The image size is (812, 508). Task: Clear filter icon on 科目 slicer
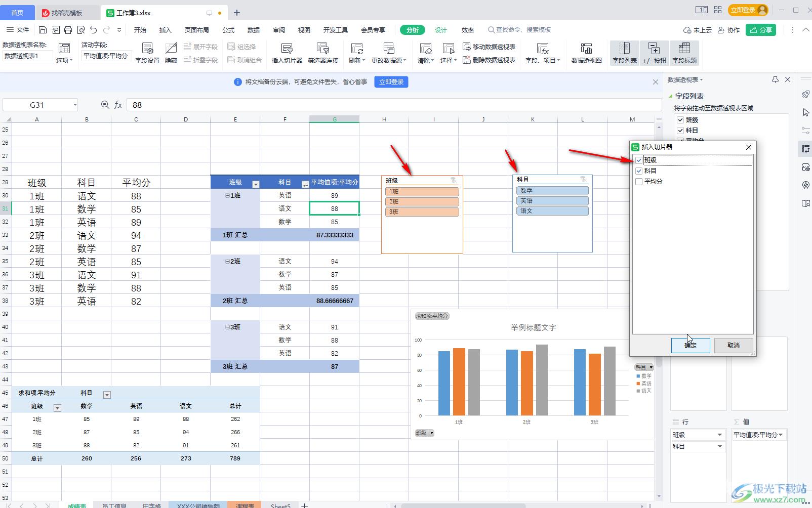(x=583, y=179)
